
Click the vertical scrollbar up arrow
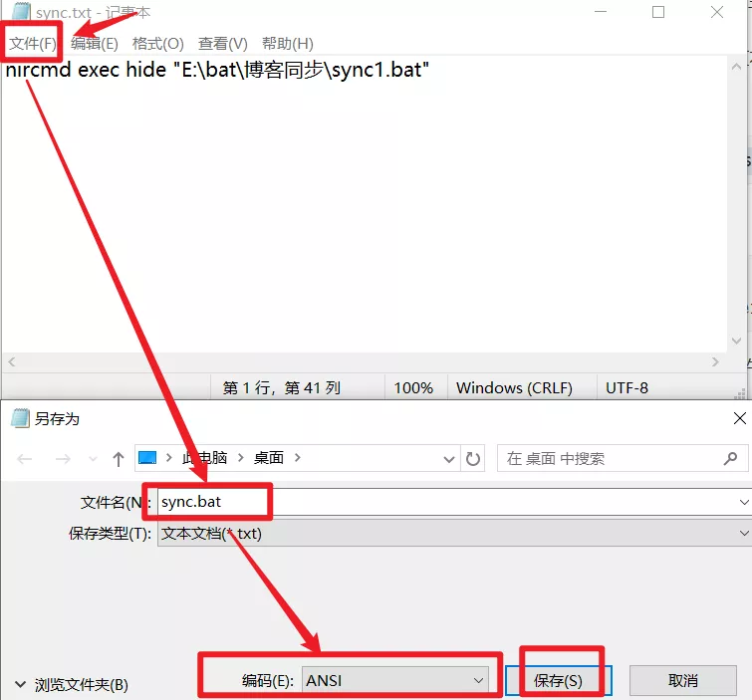pos(737,67)
